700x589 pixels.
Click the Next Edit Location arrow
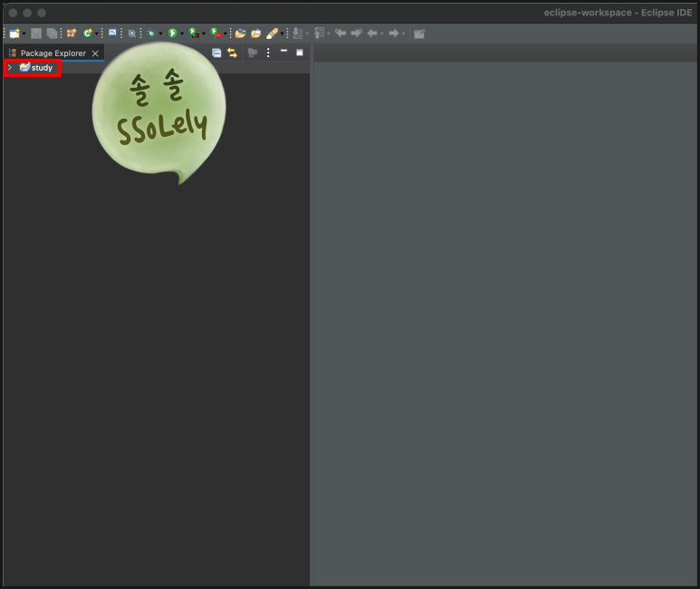point(356,33)
